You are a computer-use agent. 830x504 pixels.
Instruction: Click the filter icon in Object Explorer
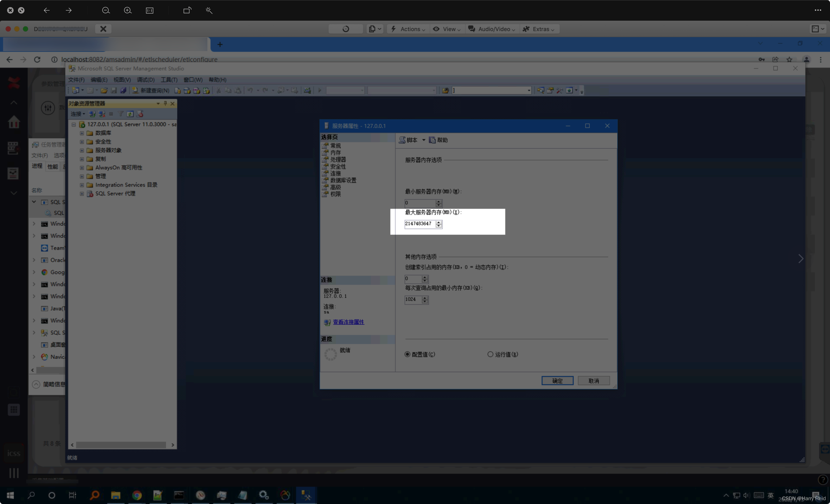(121, 114)
